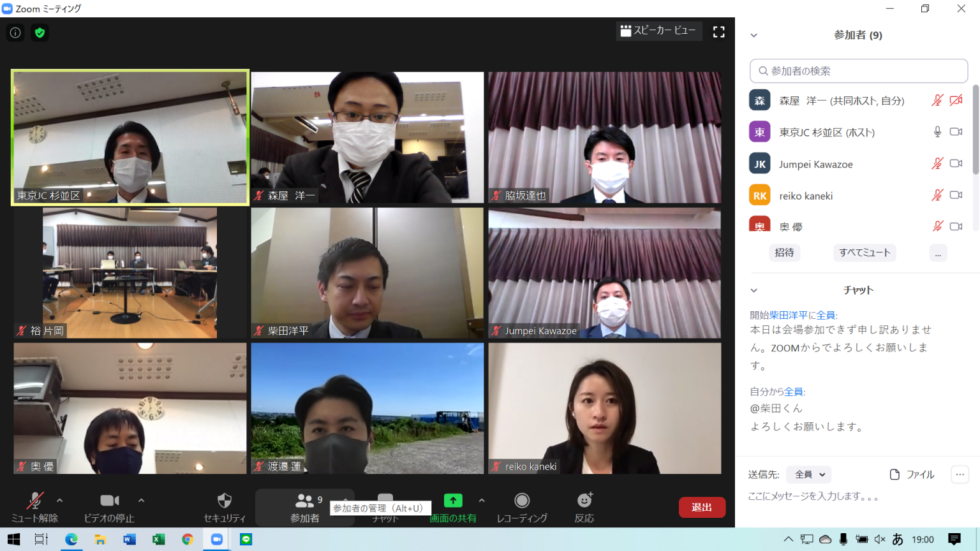Start recording with the レコーディング button
980x551 pixels.
click(x=521, y=507)
